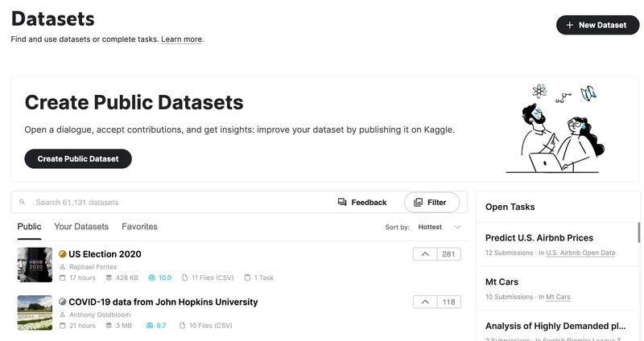Click the usability score icon showing 10.0
The image size is (644, 341).
click(x=151, y=277)
